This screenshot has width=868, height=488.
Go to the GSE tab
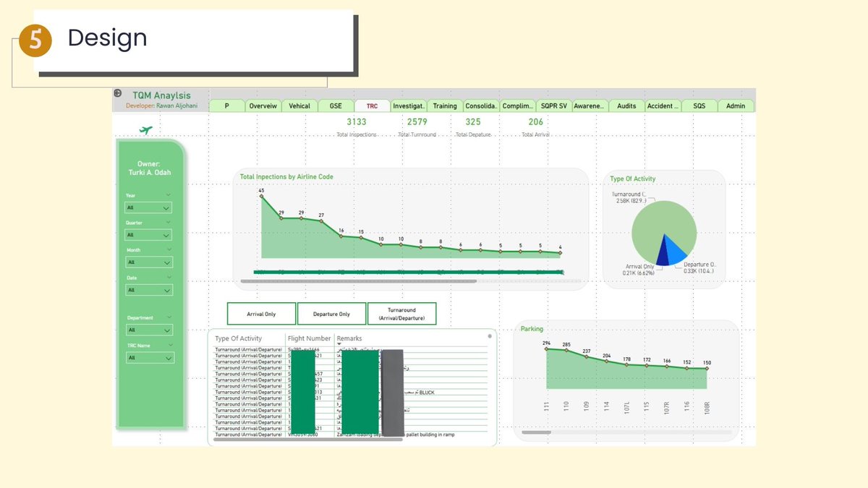(x=336, y=106)
